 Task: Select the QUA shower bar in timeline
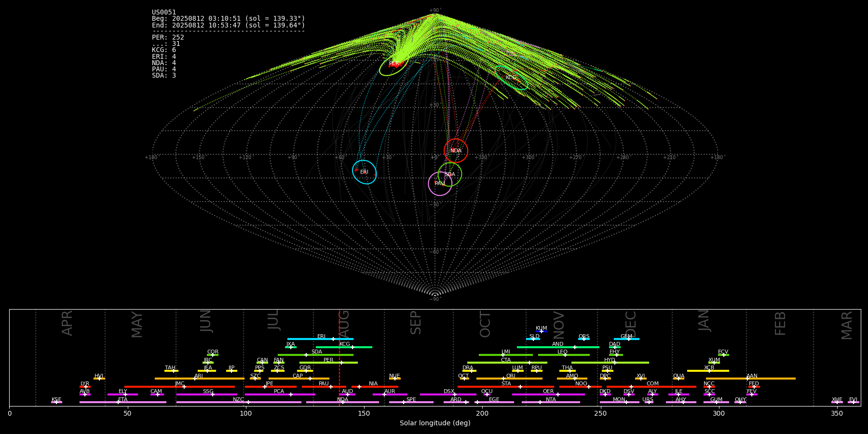(x=678, y=379)
